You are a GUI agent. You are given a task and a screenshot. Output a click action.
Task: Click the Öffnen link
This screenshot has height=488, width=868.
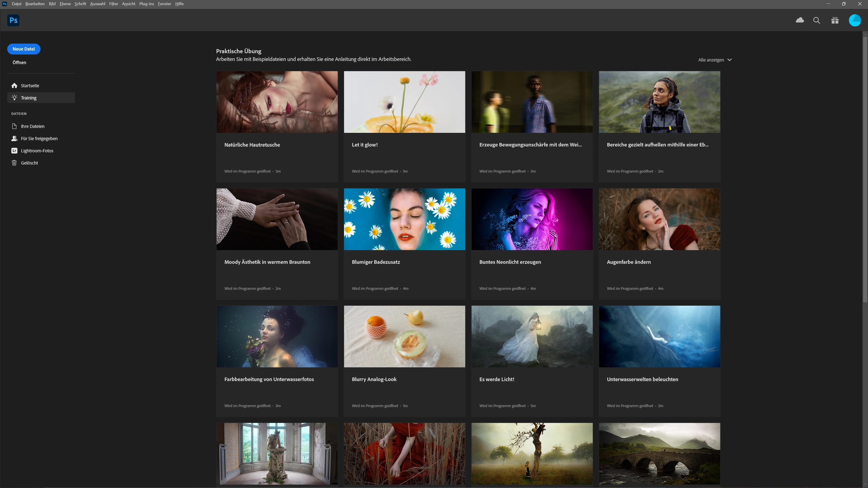19,62
